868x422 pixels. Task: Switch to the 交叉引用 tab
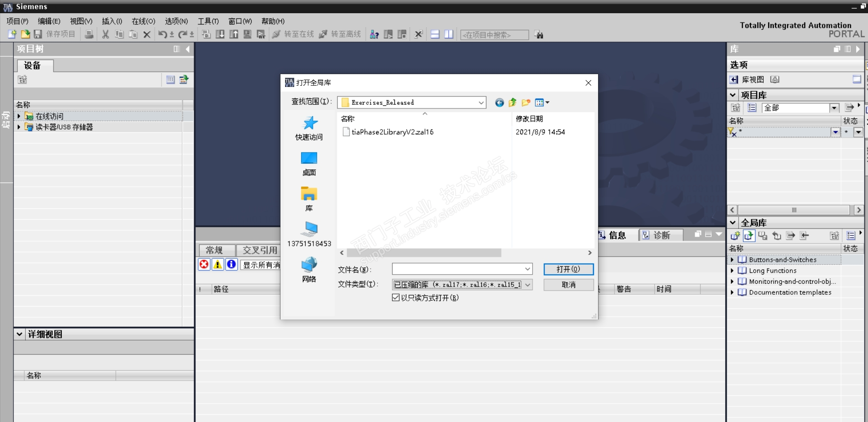(x=259, y=250)
